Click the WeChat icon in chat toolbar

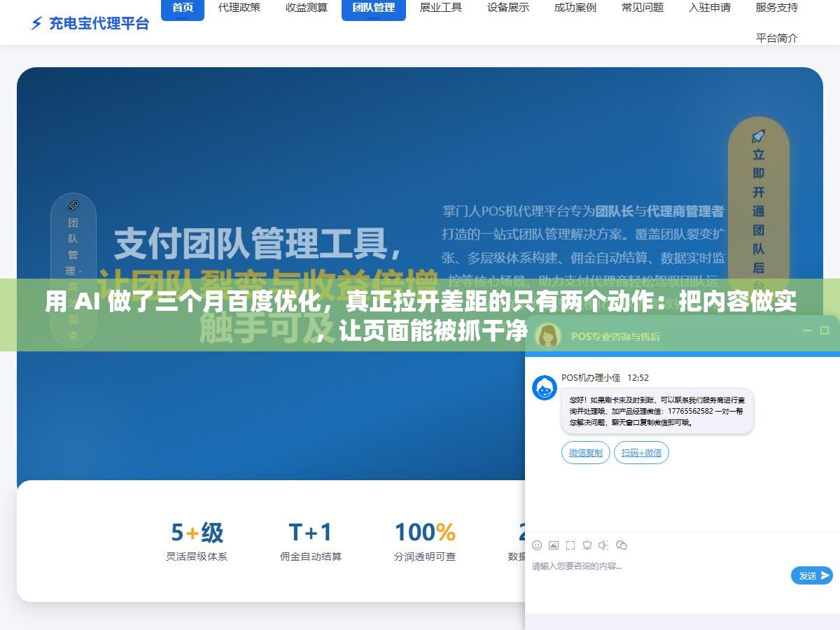[x=621, y=545]
